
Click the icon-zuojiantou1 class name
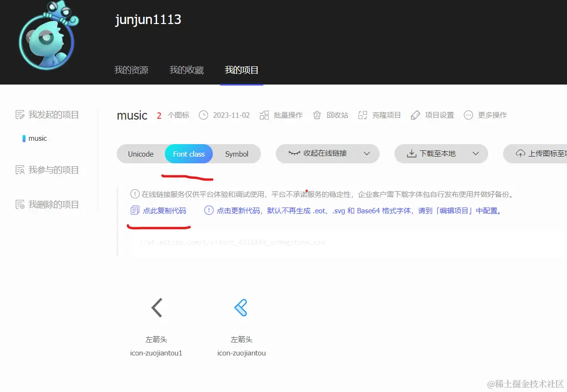click(x=156, y=353)
